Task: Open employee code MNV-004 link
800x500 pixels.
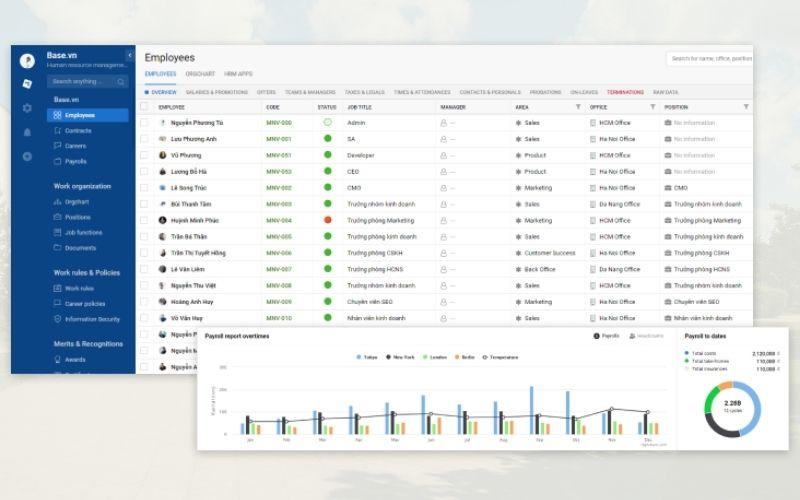Action: point(279,221)
